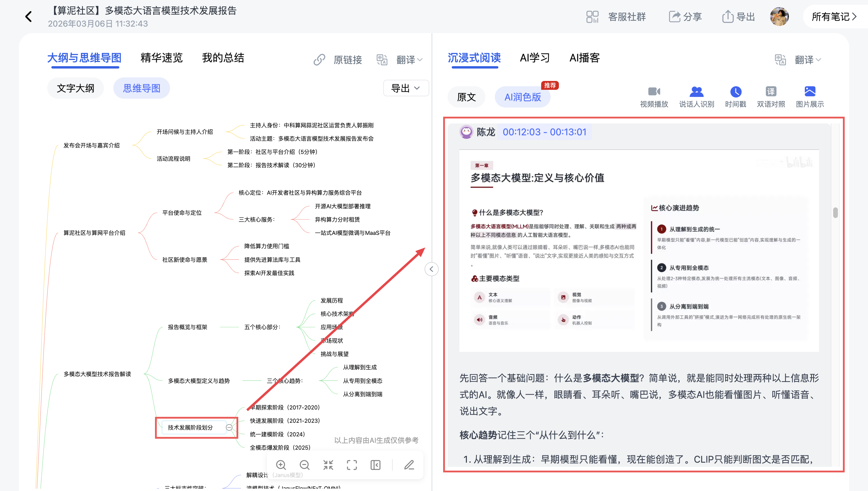868x491 pixels.
Task: Select 社区新使命与愿景 node
Action: (185, 260)
